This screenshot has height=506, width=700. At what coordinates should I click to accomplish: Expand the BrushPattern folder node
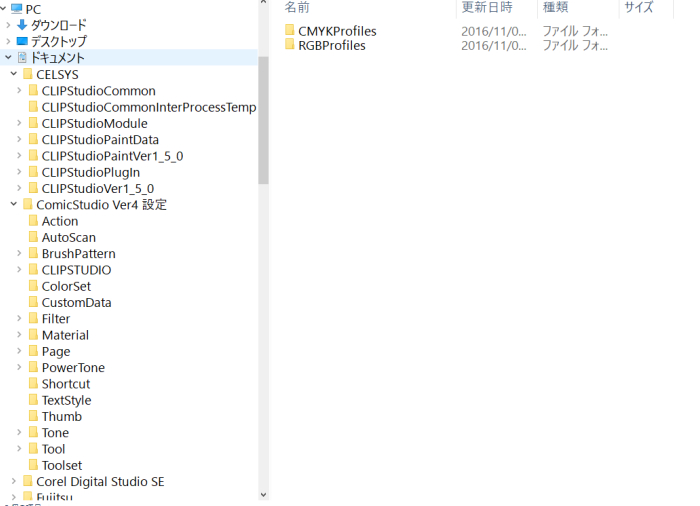19,254
